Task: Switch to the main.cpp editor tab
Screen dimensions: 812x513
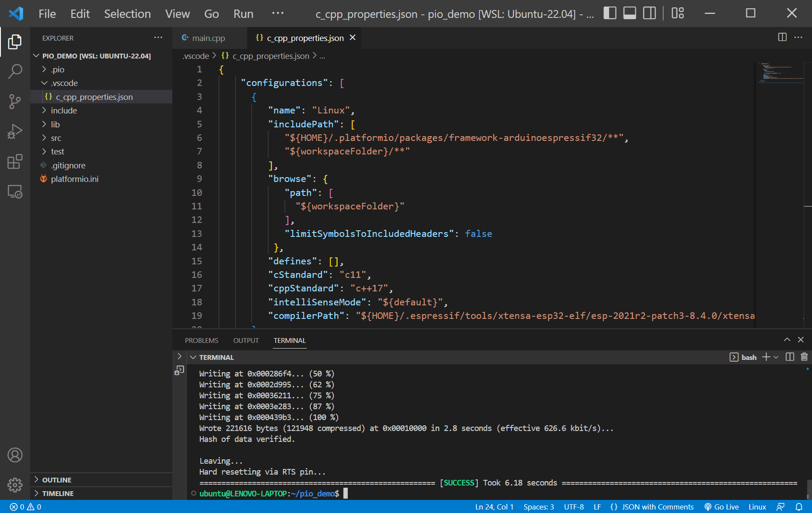Action: coord(209,38)
